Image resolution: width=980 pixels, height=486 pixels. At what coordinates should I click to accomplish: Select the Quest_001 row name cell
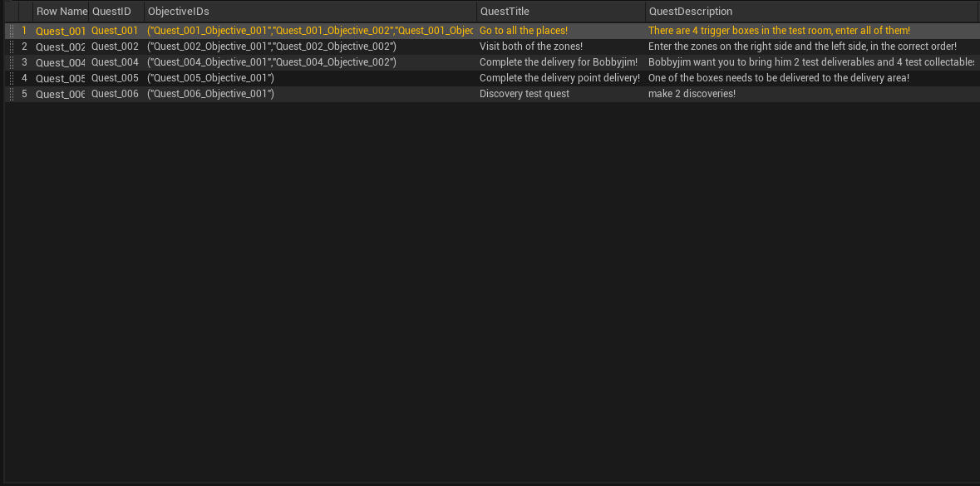click(60, 31)
